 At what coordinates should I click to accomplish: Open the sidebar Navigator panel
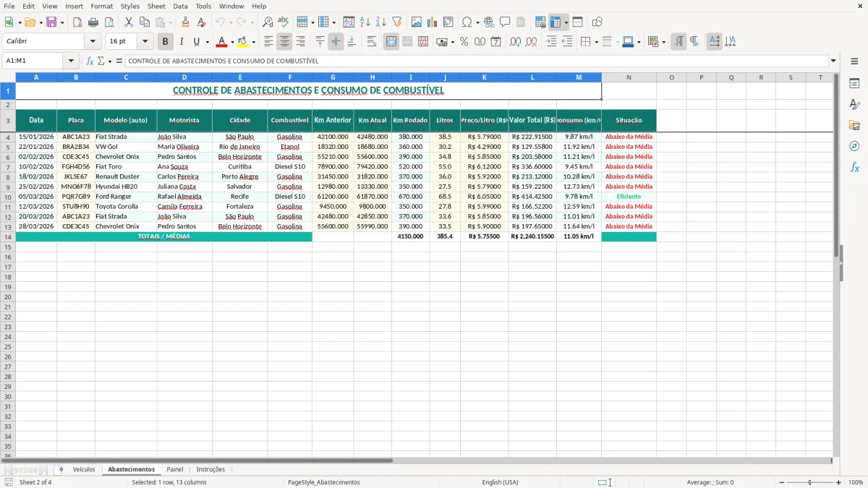click(854, 146)
